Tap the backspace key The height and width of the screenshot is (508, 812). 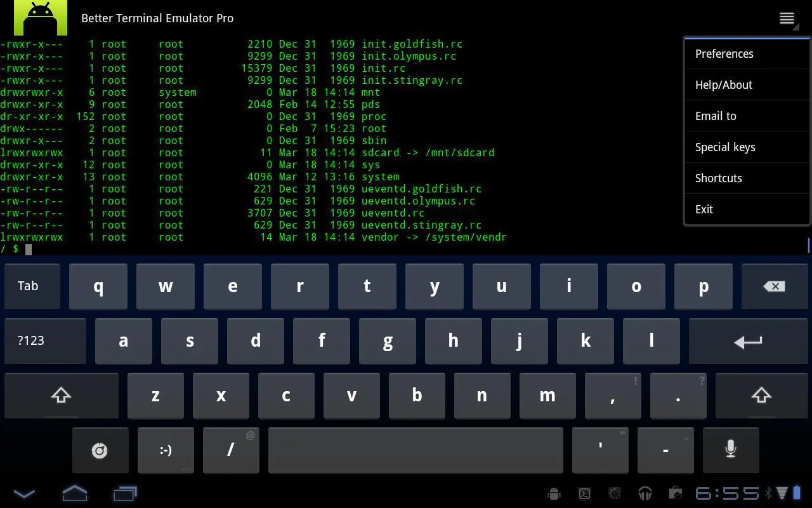pyautogui.click(x=775, y=286)
